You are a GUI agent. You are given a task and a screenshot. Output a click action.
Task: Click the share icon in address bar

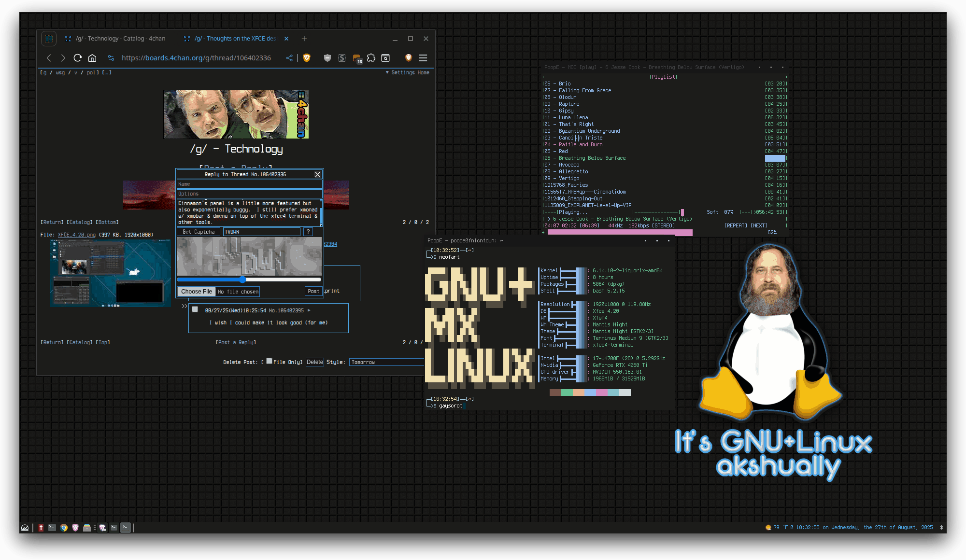pos(289,58)
